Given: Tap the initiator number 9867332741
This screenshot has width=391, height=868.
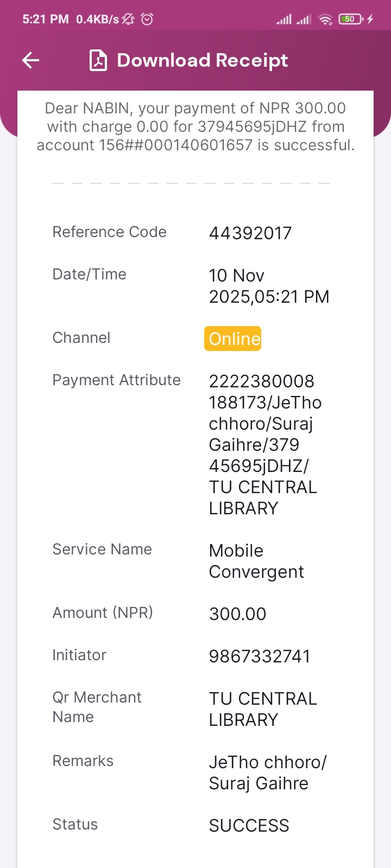Looking at the screenshot, I should point(260,656).
